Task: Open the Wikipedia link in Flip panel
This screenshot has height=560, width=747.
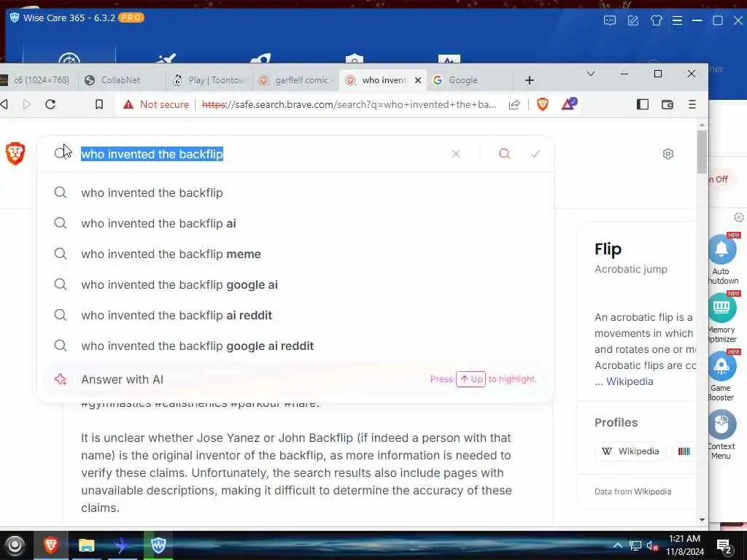Action: pos(630,381)
